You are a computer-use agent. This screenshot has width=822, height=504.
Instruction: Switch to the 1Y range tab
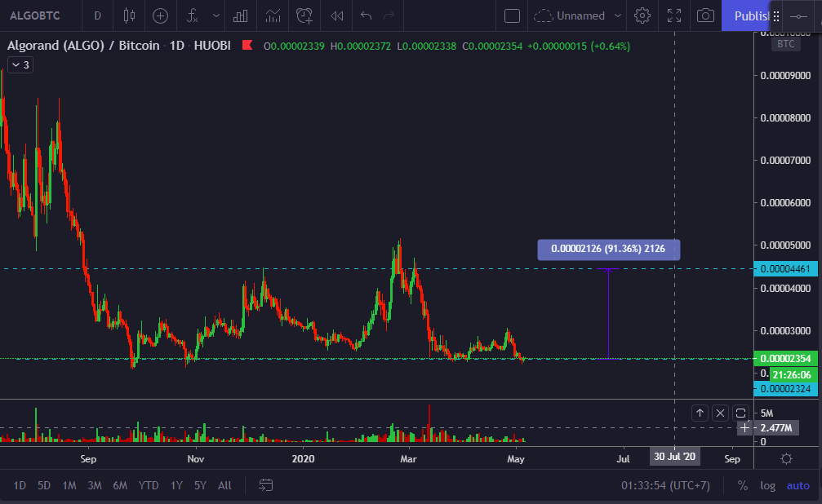[x=176, y=485]
